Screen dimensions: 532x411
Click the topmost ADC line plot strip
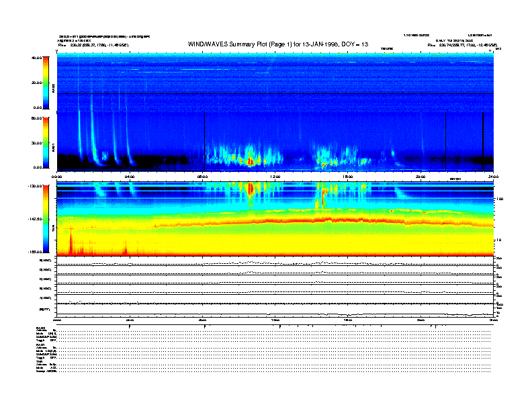click(x=275, y=261)
